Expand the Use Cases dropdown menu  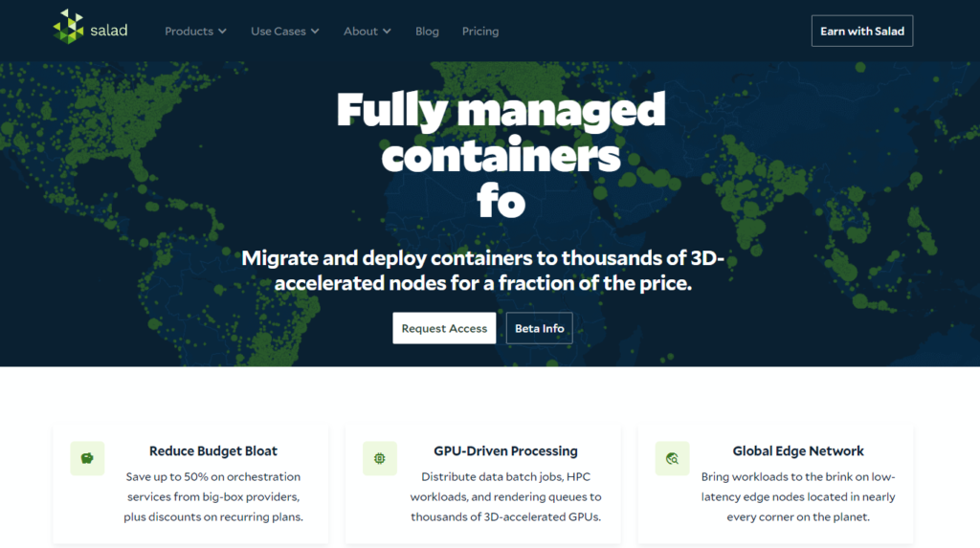tap(285, 32)
